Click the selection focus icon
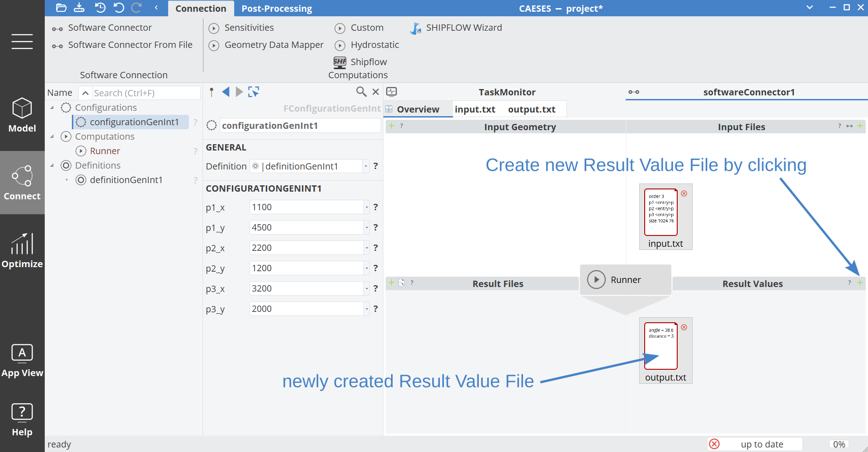 tap(254, 92)
